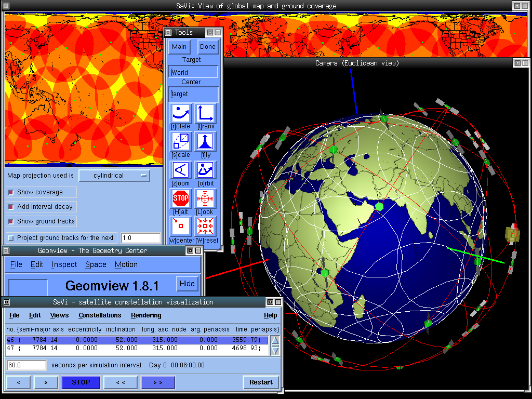Uncheck Show ground tracks
The image size is (532, 399).
point(11,221)
